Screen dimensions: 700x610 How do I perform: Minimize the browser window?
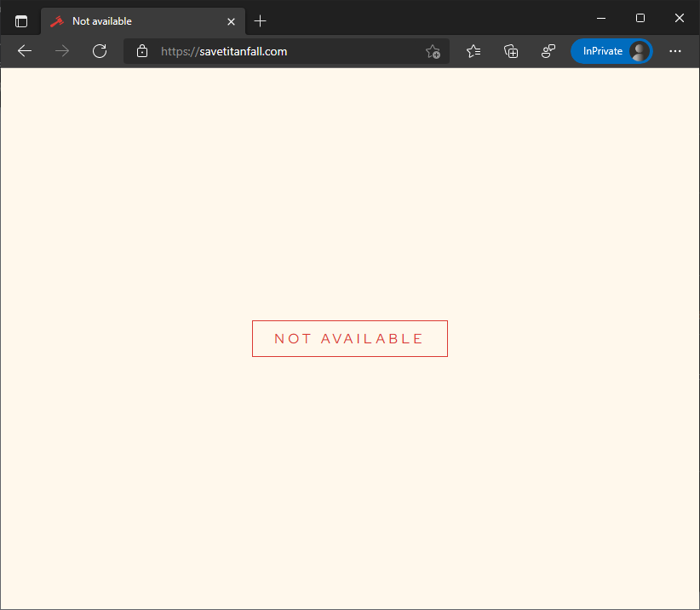point(601,18)
